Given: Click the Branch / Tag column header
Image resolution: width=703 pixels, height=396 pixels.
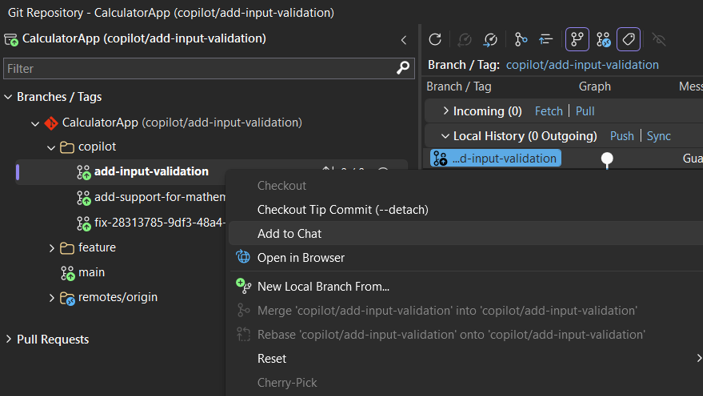Looking at the screenshot, I should 459,87.
